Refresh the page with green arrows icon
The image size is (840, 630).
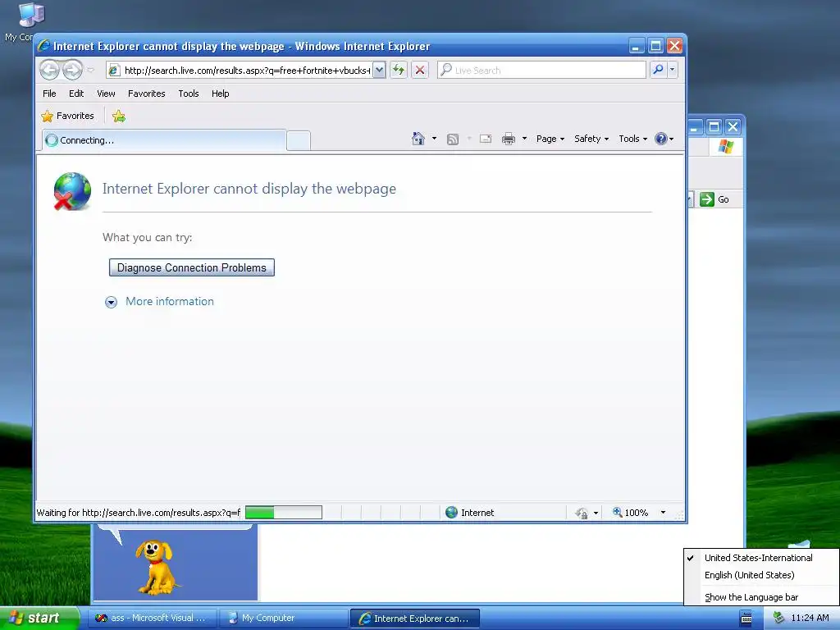(x=399, y=71)
